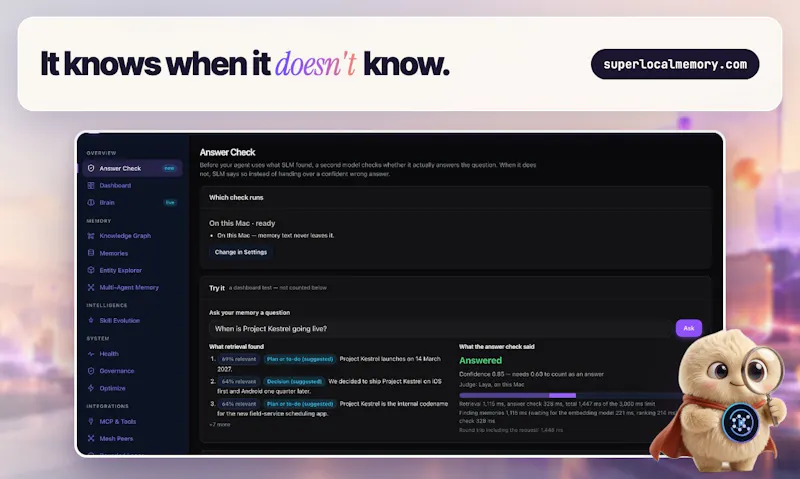Screen dimensions: 800x479
Task: Click the mascot with magnifying glass
Action: click(719, 398)
